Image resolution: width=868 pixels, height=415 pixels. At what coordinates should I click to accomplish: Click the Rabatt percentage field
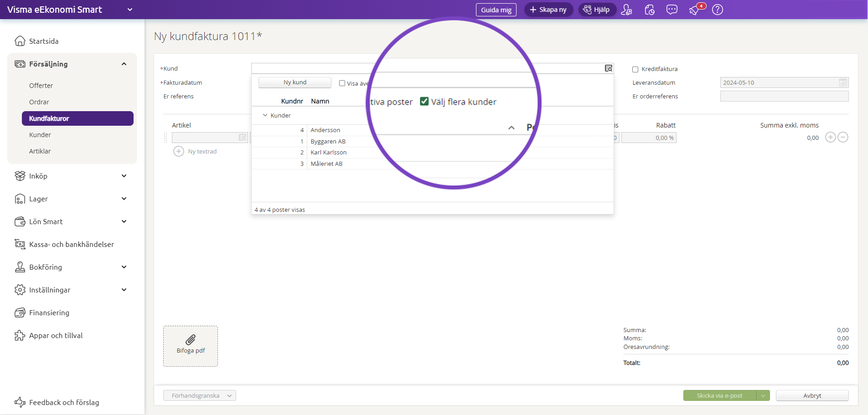(x=649, y=138)
